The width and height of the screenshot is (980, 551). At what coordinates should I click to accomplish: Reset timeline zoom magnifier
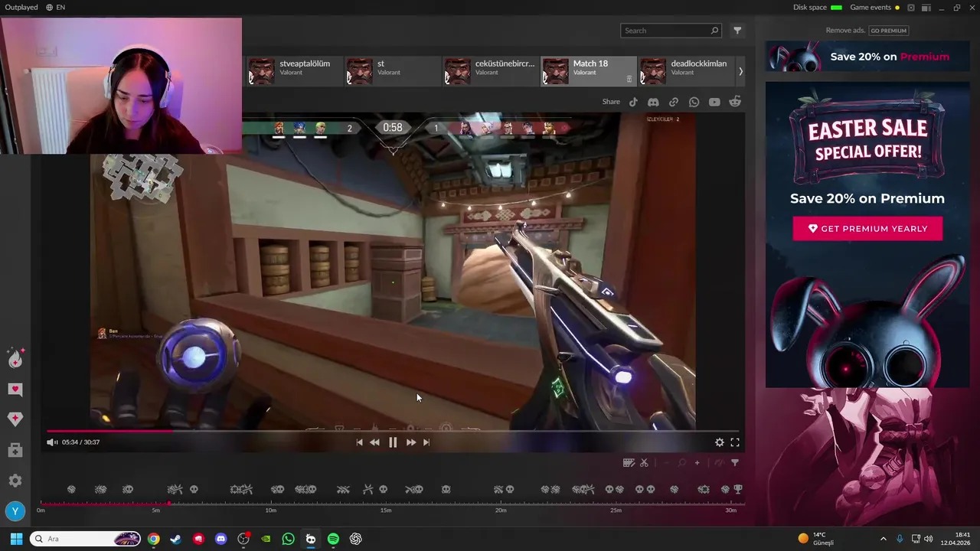coord(681,463)
